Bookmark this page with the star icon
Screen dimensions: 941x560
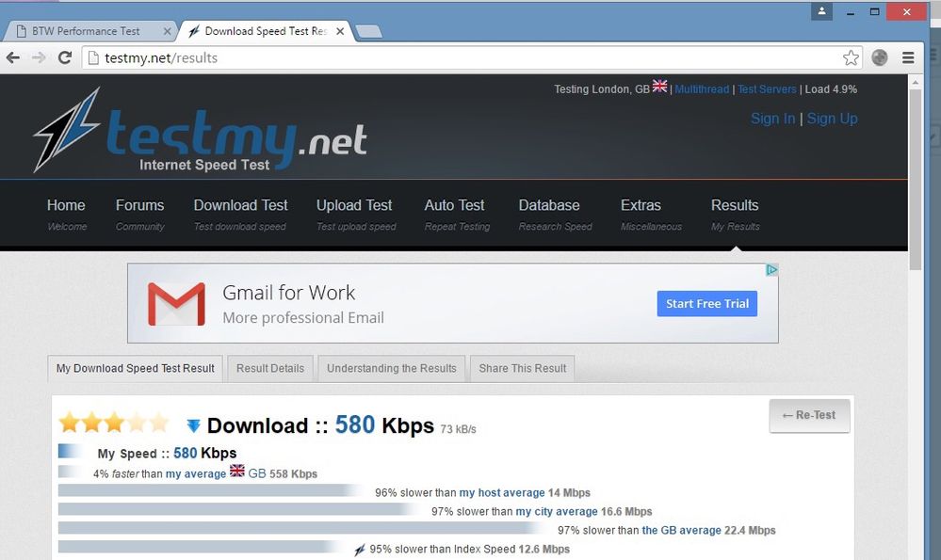coord(851,57)
